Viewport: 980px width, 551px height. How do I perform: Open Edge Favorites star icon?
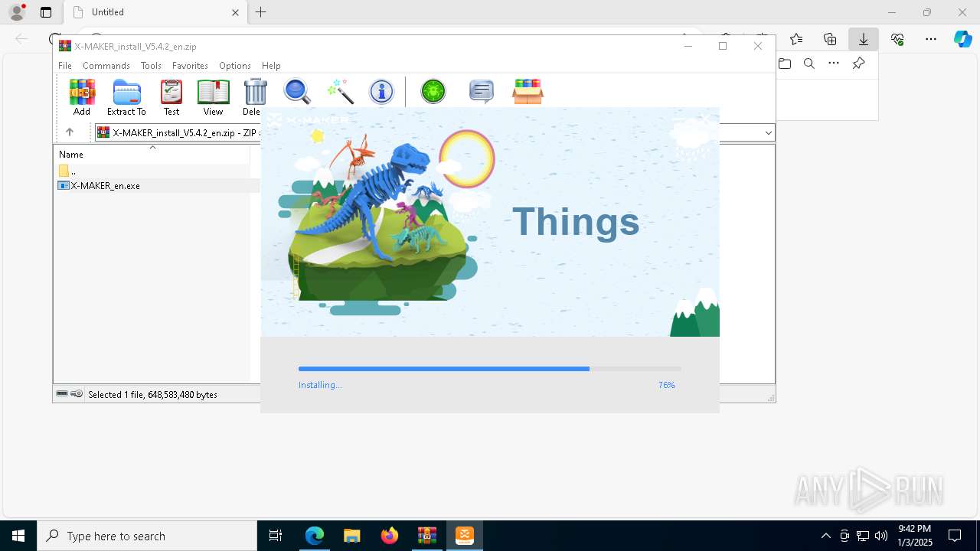(796, 39)
